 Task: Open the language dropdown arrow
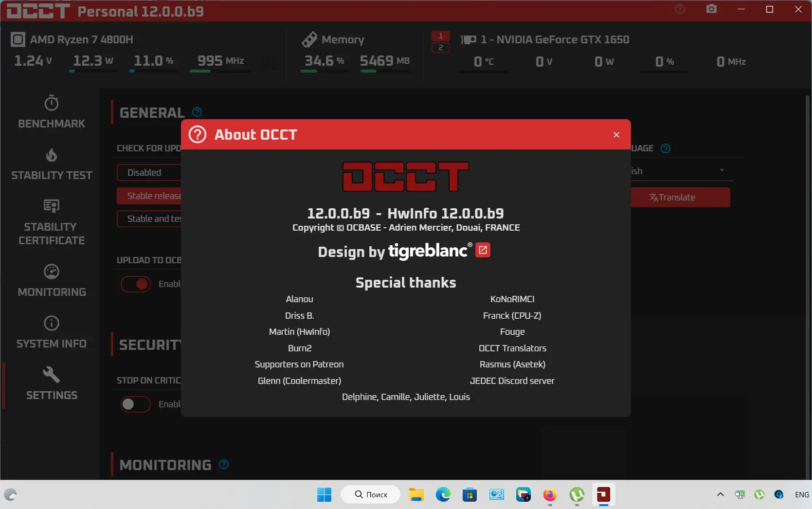point(722,170)
